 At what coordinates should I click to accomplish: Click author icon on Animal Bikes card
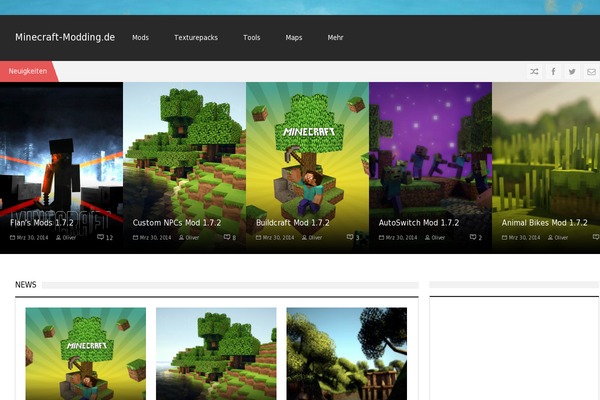tap(550, 238)
